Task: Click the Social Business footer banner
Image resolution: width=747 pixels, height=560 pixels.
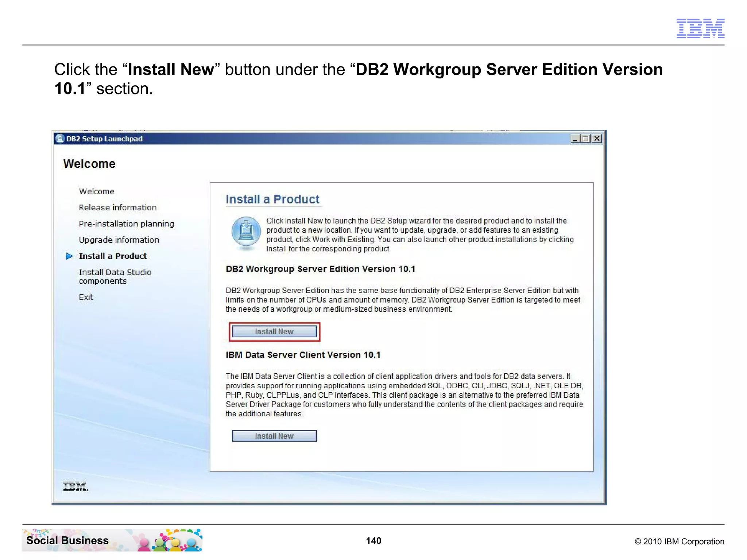Action: [112, 540]
